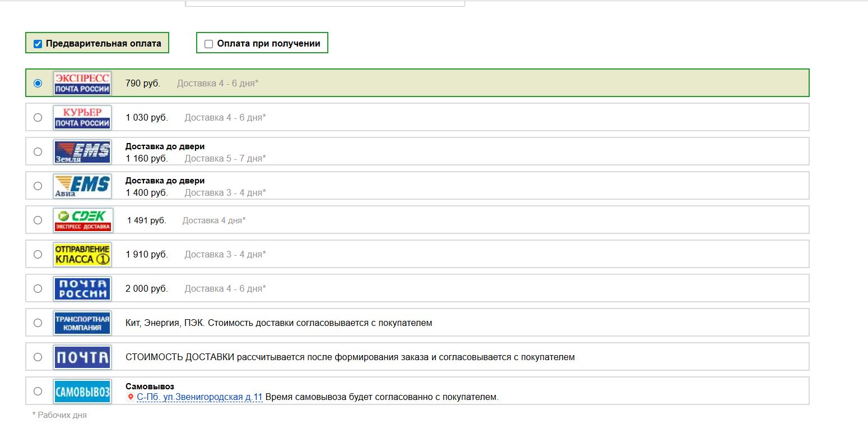Viewport: 868px width, 428px height.
Task: Select the EMS Авиа delivery option
Action: point(38,185)
